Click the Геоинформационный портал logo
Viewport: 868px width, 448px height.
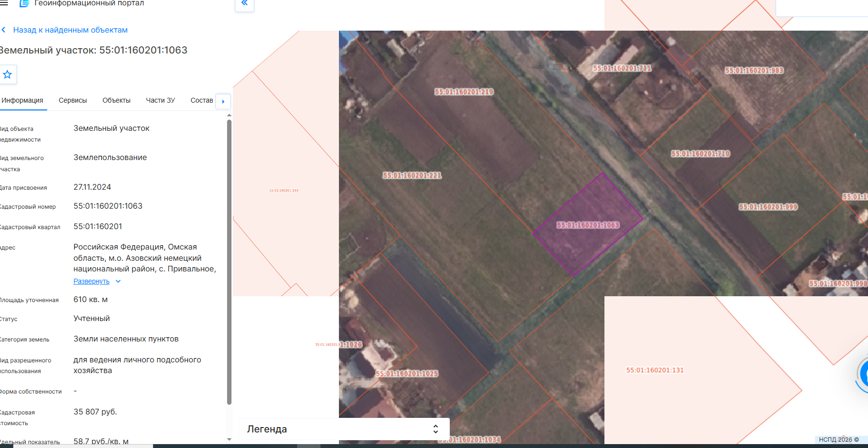pos(24,3)
